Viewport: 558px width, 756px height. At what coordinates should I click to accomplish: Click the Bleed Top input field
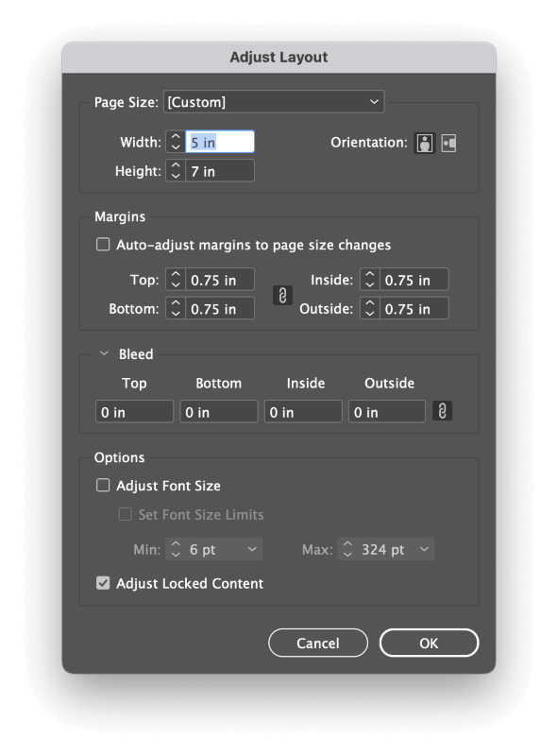(x=134, y=411)
